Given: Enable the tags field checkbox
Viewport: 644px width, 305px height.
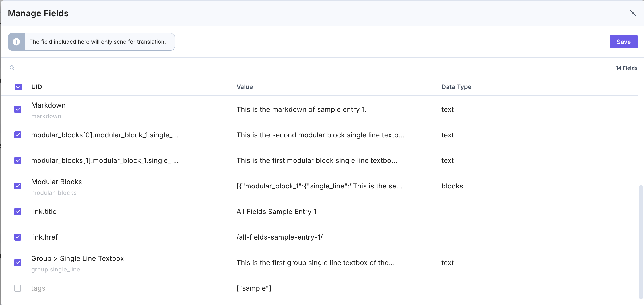Looking at the screenshot, I should point(18,288).
